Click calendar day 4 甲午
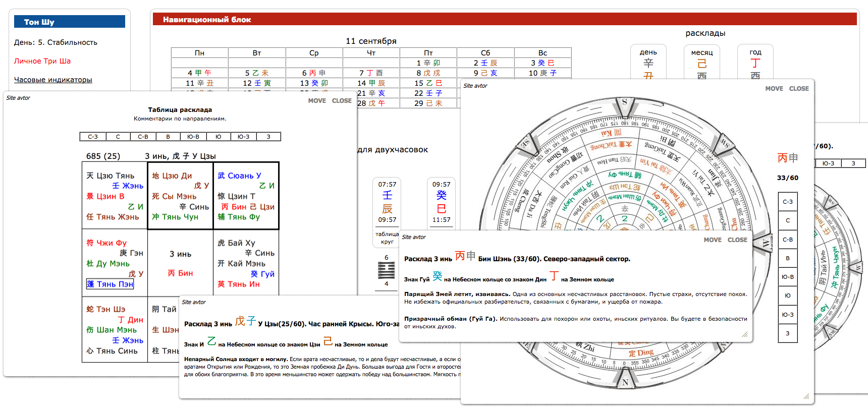This screenshot has width=868, height=410. point(200,73)
